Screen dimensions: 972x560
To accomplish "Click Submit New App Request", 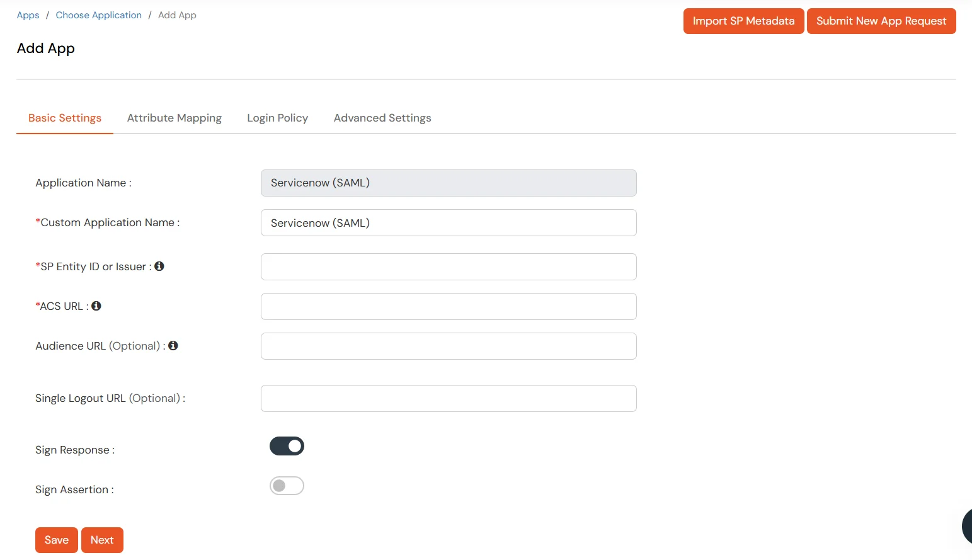I will pos(881,21).
